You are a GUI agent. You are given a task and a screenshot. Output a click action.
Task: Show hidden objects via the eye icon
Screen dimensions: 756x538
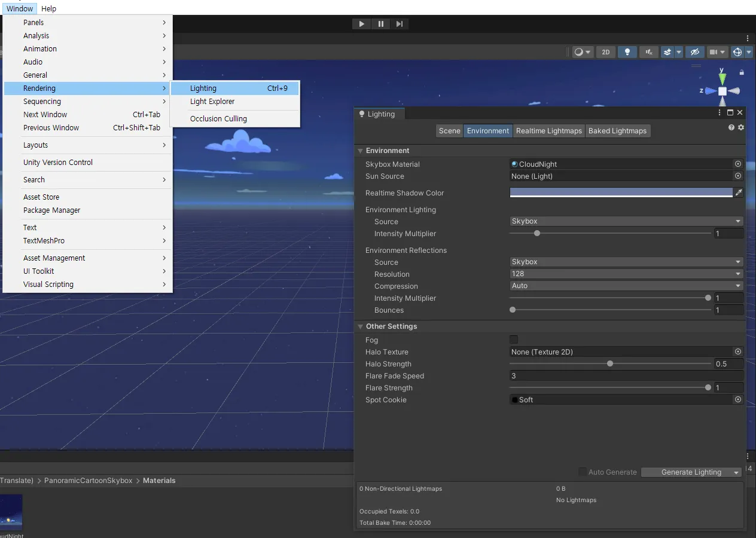point(694,52)
